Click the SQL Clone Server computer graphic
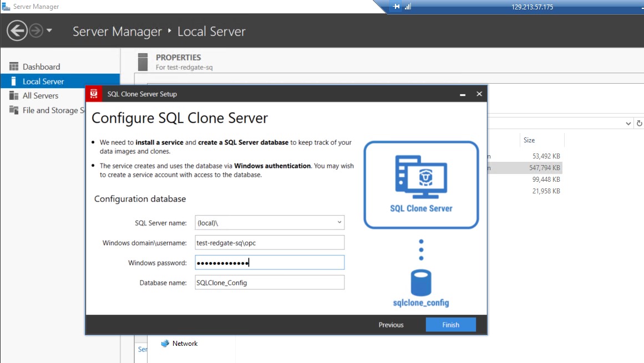This screenshot has width=644, height=363. point(421,176)
